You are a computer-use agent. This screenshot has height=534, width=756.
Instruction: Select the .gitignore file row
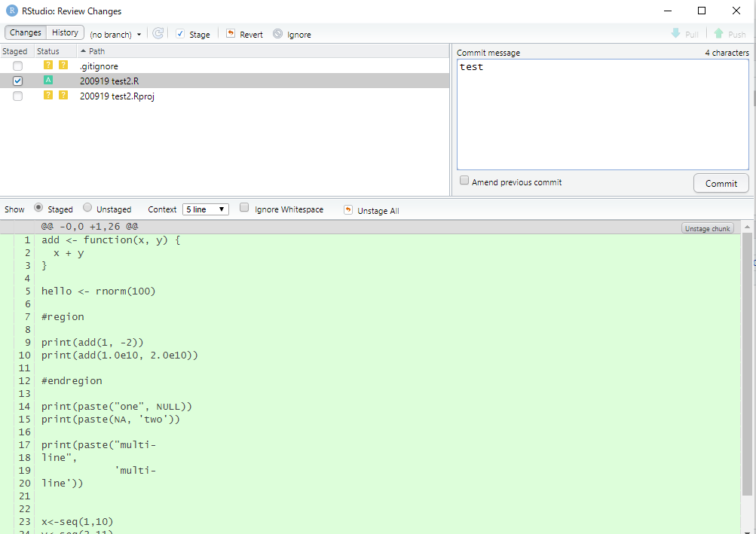click(224, 66)
